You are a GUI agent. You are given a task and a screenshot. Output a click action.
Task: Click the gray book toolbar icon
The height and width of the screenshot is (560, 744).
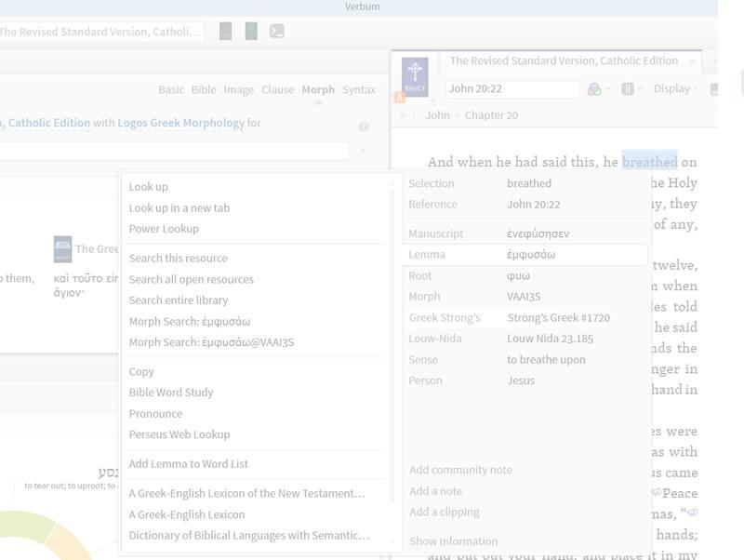pos(225,32)
